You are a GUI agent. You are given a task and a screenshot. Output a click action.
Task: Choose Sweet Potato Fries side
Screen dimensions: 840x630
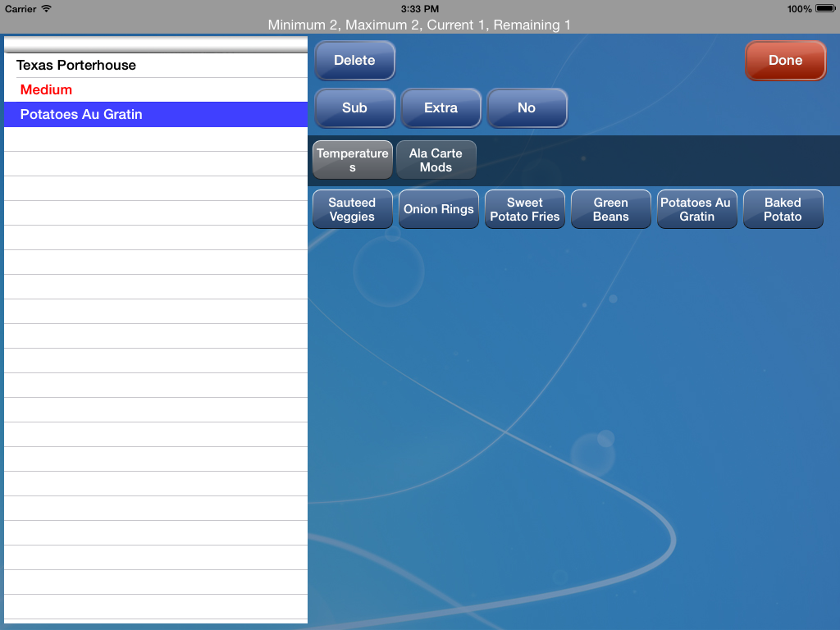pos(524,209)
